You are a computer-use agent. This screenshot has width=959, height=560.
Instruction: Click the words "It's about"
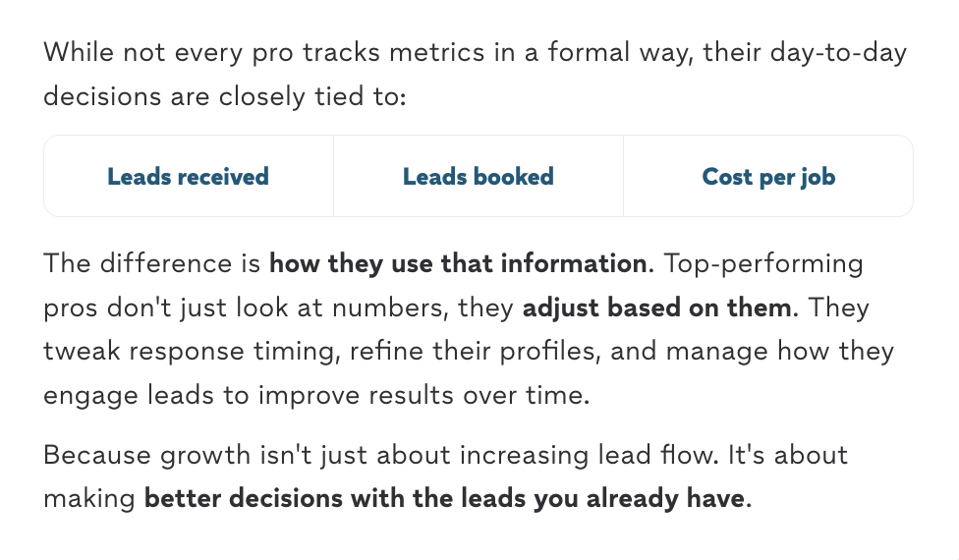pyautogui.click(x=788, y=456)
